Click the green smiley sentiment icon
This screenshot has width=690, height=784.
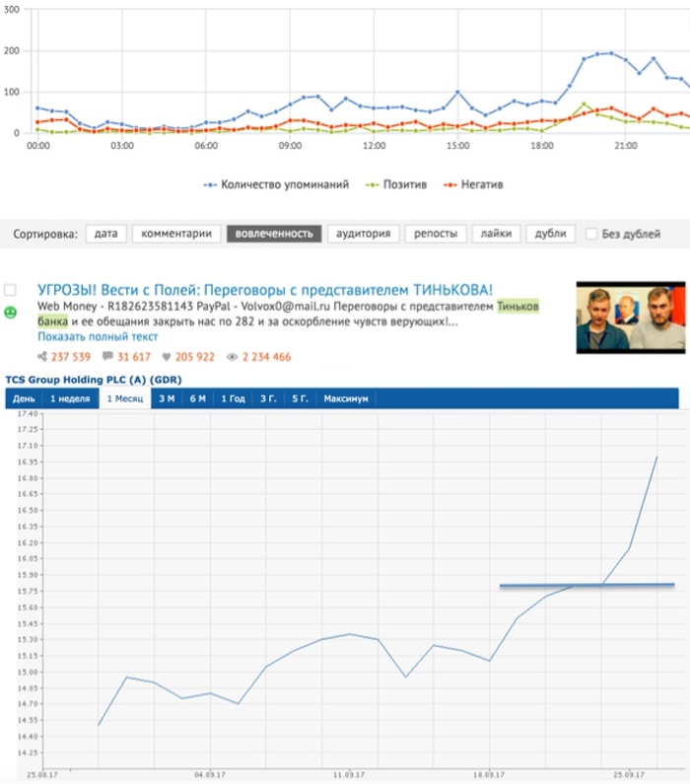pyautogui.click(x=11, y=313)
